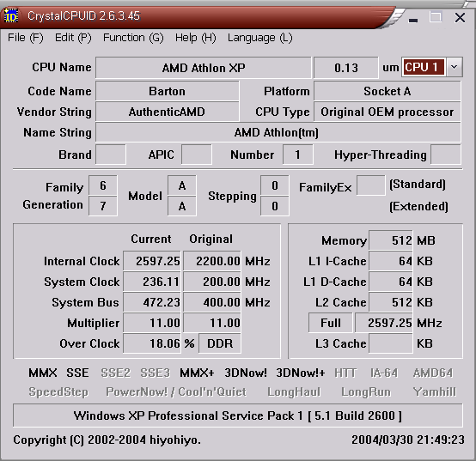Click the grayed SSE2 feature label
The height and width of the screenshot is (461, 476).
[115, 373]
